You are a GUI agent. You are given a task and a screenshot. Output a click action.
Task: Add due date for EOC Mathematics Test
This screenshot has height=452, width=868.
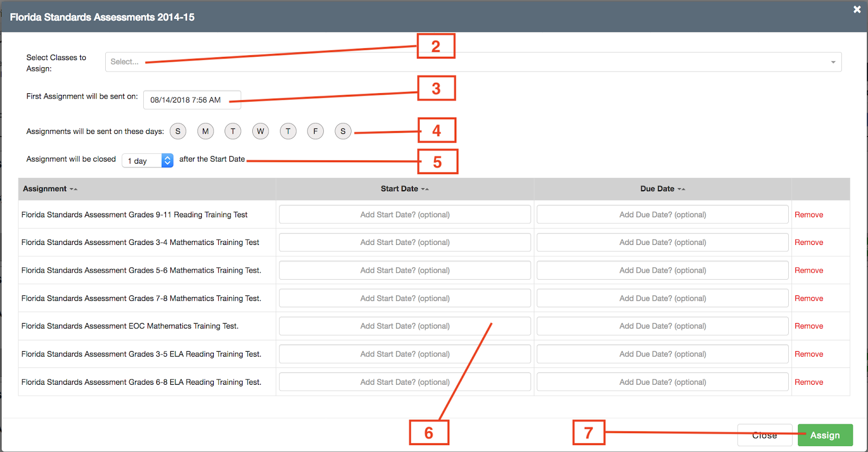pos(662,326)
